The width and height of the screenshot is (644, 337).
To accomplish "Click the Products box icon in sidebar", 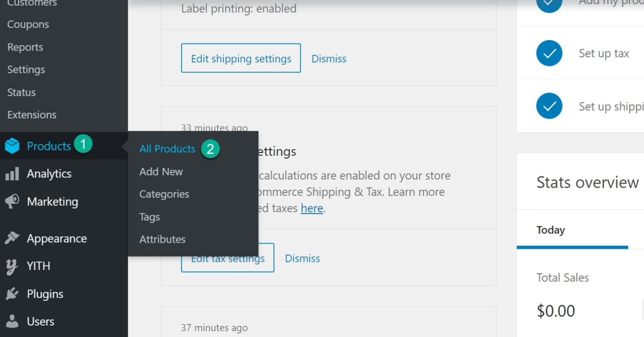I will [x=12, y=146].
